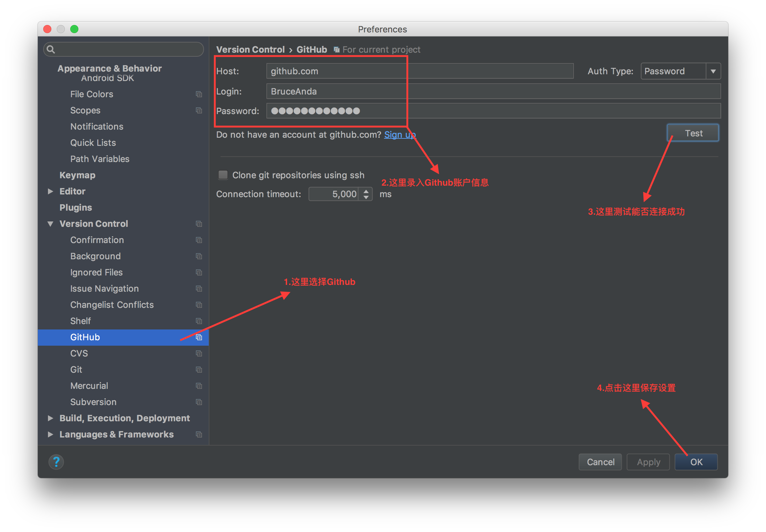Click project-level icon beside Mercurial
The width and height of the screenshot is (766, 532).
[x=199, y=386]
